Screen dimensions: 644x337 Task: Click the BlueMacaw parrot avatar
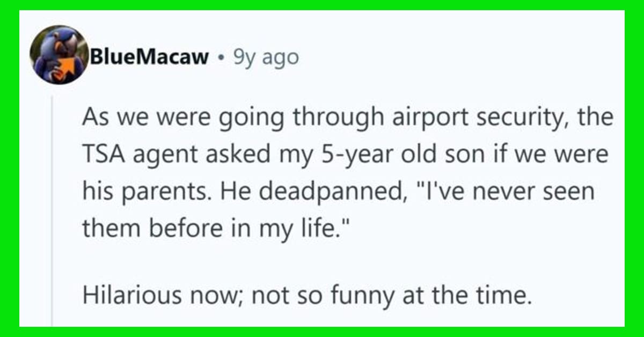point(59,55)
